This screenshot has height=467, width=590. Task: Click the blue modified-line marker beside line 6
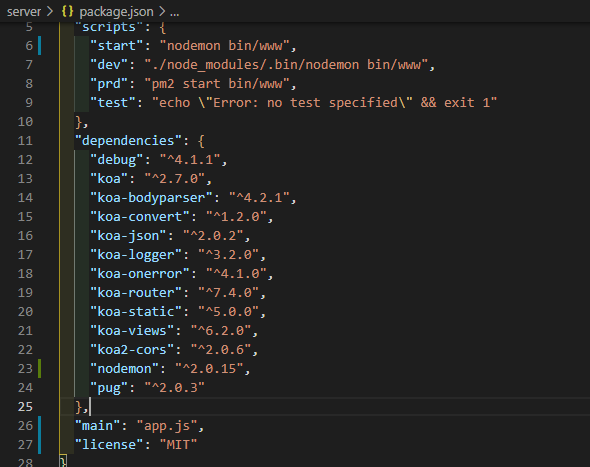click(40, 46)
